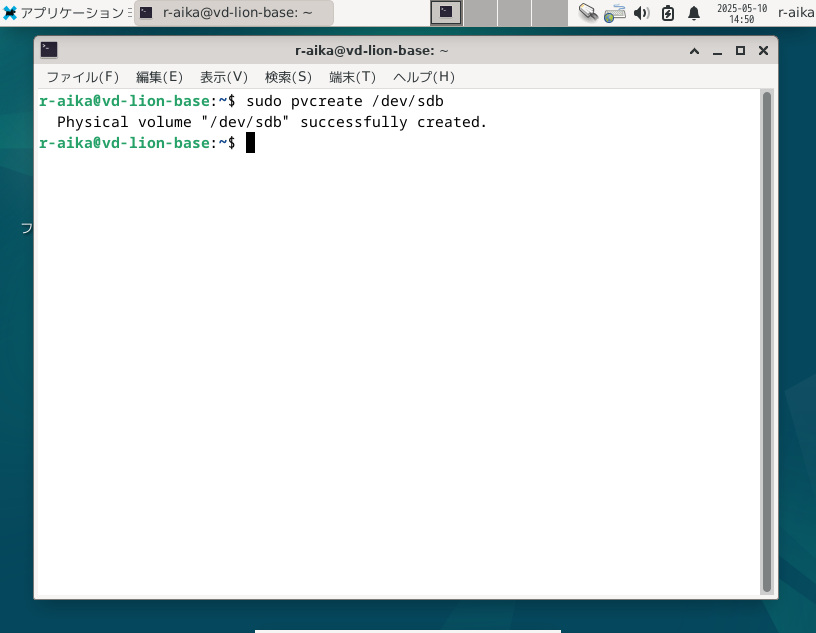
Task: Open the r-aika user menu
Action: point(796,12)
